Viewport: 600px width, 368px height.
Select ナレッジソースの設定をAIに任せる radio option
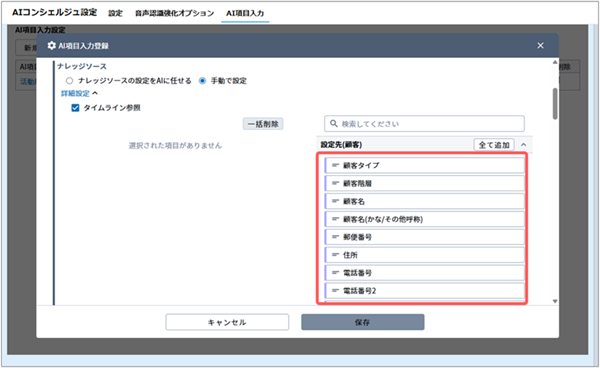[x=69, y=81]
